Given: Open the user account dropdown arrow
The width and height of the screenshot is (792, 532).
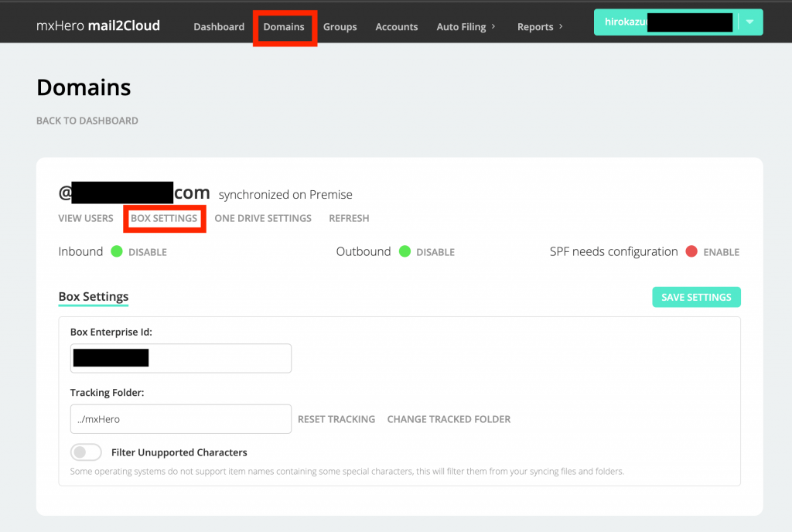Looking at the screenshot, I should 750,22.
